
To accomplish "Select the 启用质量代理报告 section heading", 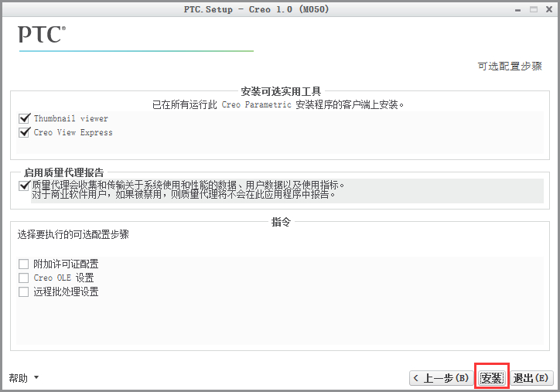I will [64, 172].
